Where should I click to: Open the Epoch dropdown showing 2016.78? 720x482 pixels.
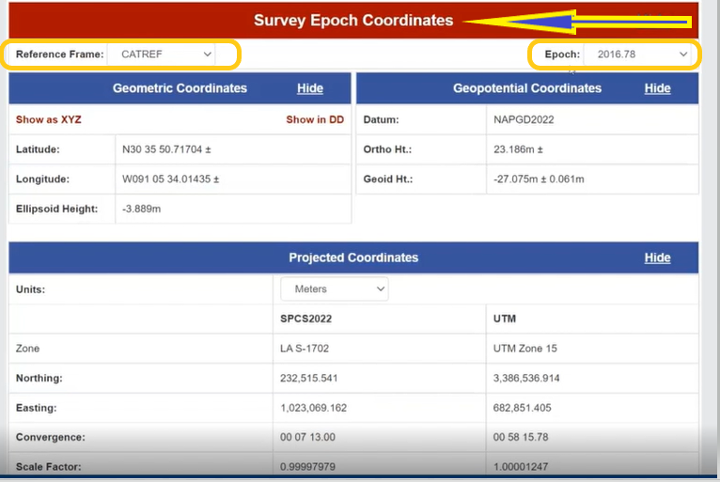click(x=640, y=54)
